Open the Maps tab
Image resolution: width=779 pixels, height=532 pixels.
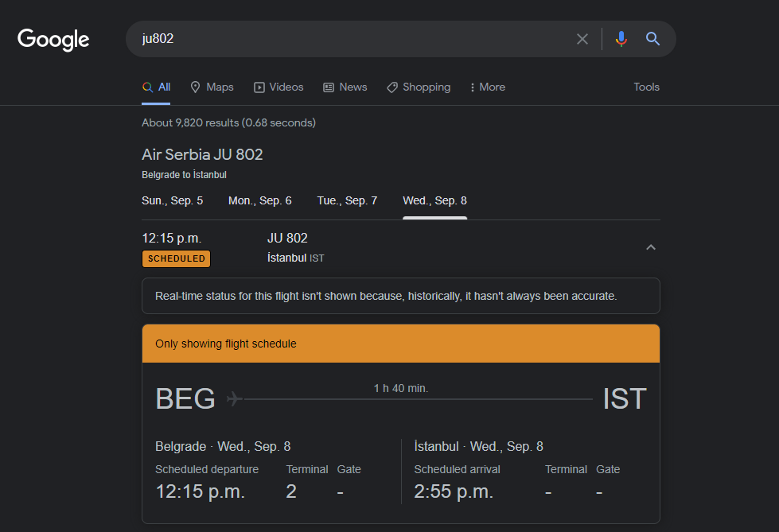point(212,87)
